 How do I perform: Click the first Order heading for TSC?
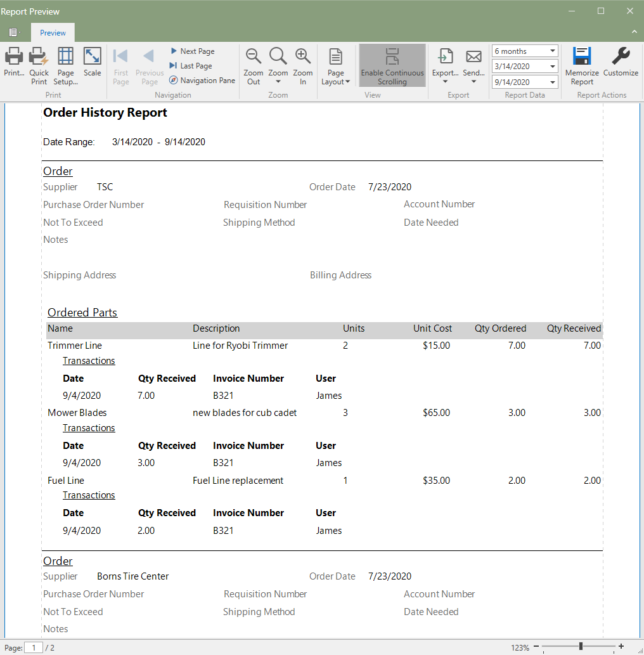click(58, 171)
